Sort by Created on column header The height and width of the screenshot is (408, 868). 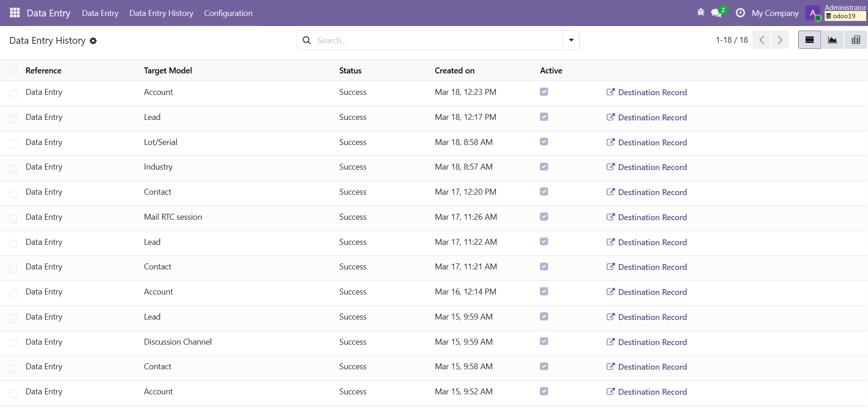[x=455, y=71]
